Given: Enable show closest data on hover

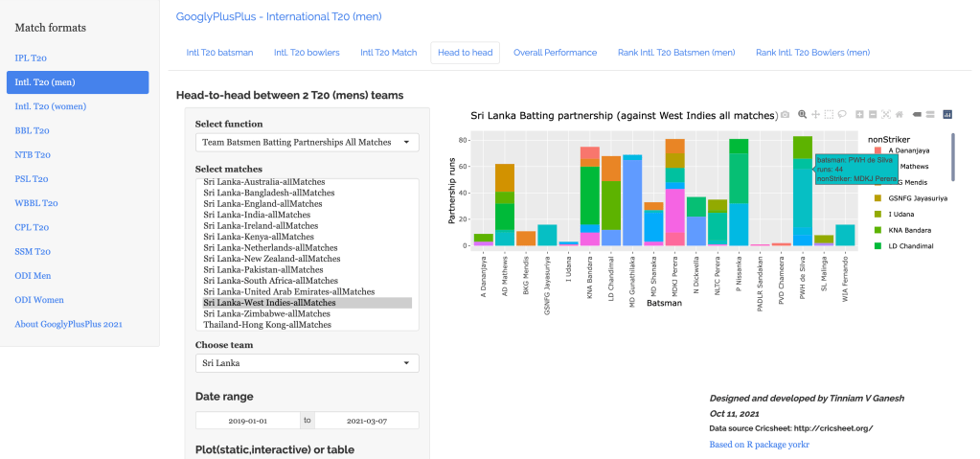Looking at the screenshot, I should (917, 114).
